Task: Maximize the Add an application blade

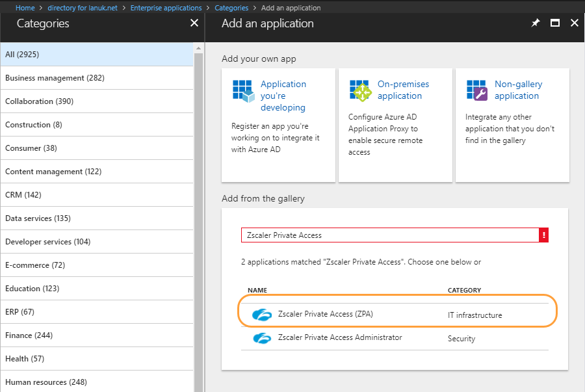Action: (x=555, y=23)
